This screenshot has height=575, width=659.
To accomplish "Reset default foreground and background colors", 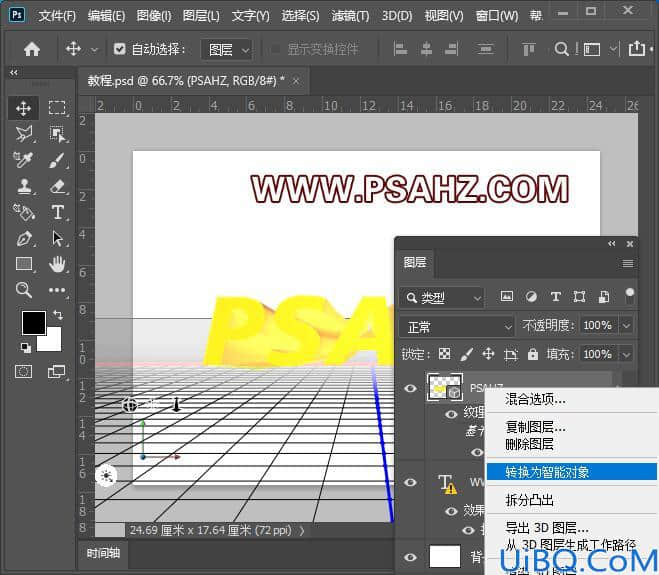I will (25, 348).
